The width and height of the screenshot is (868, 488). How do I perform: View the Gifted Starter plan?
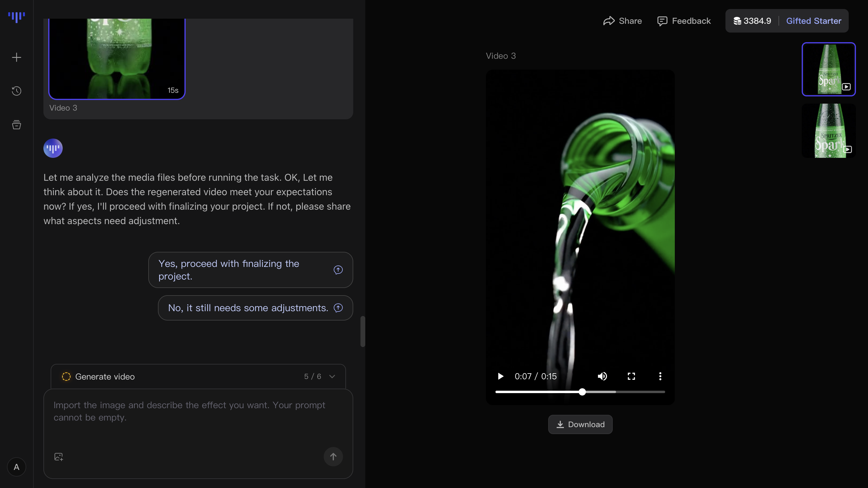813,20
